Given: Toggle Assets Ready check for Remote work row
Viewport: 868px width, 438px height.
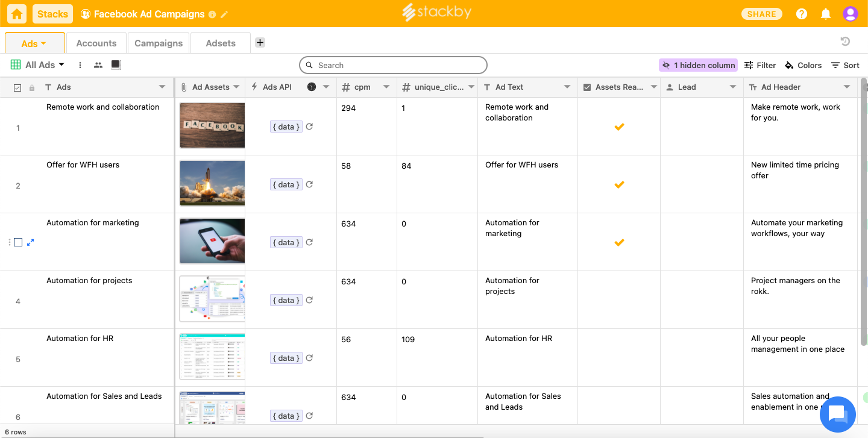Looking at the screenshot, I should 619,127.
